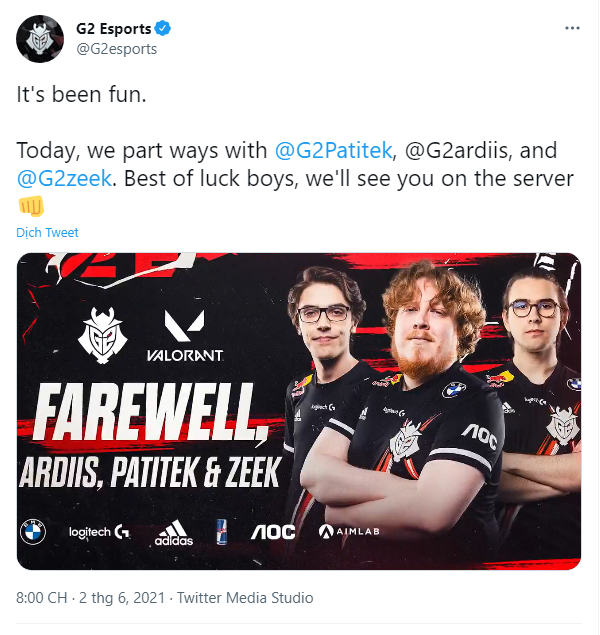
Task: Click the G2 Esports profile avatar
Action: (40, 39)
